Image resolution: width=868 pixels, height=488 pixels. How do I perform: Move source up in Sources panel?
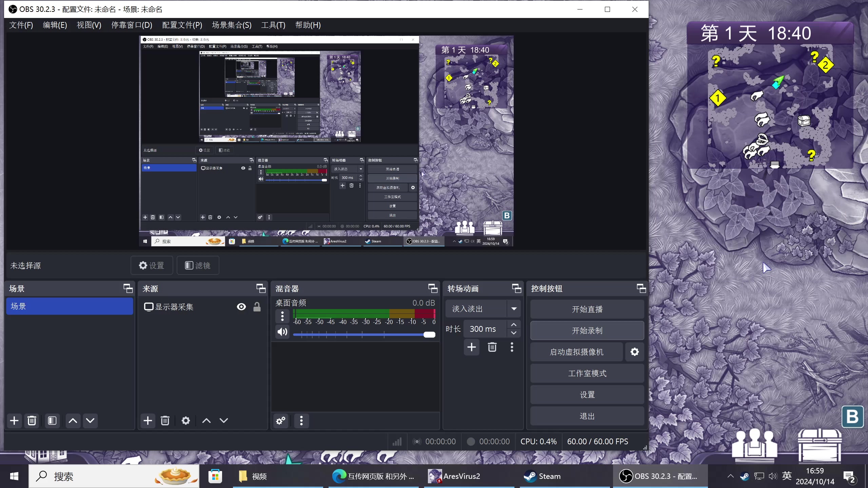206,421
